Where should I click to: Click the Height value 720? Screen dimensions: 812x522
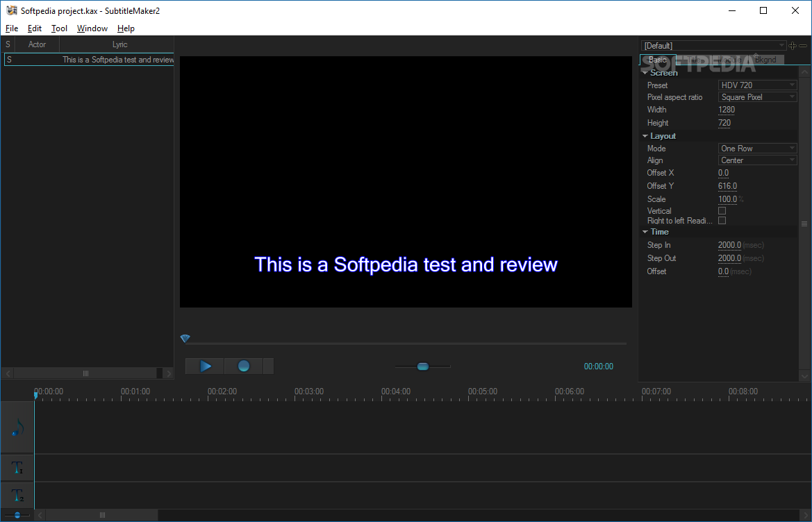(x=724, y=123)
